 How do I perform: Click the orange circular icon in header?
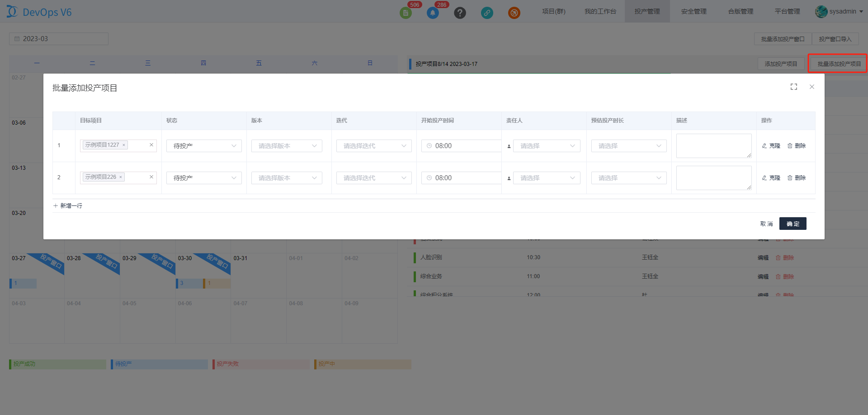[514, 13]
